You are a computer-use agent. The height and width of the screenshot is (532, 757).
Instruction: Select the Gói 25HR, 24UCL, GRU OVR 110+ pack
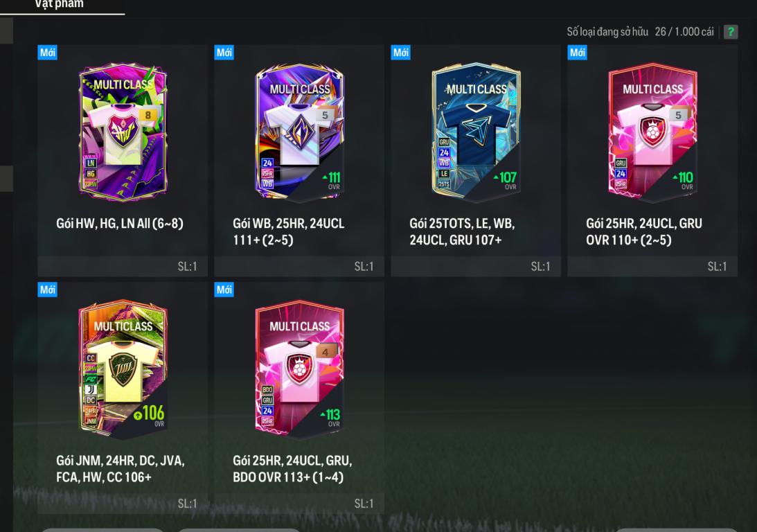point(652,161)
